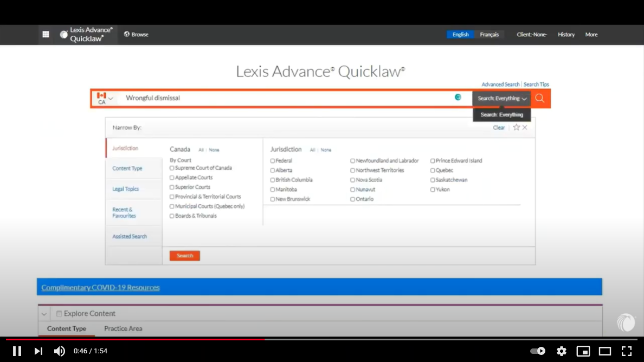
Task: Switch language to Français
Action: 489,35
